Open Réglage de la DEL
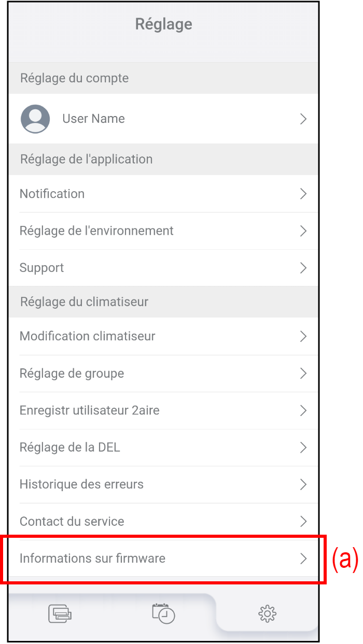The image size is (363, 644). click(69, 448)
